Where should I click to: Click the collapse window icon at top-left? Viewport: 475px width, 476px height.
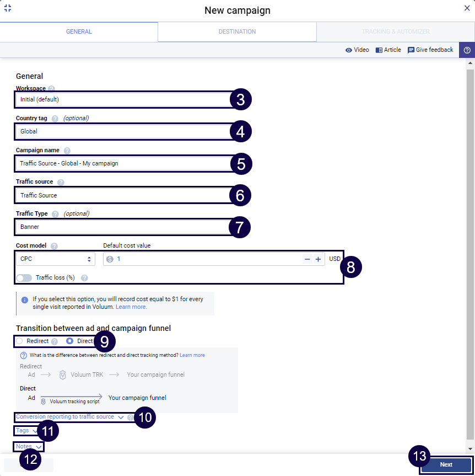click(8, 8)
